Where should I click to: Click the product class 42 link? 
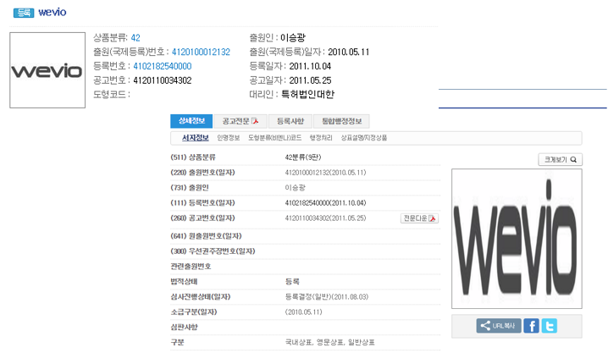(x=135, y=38)
